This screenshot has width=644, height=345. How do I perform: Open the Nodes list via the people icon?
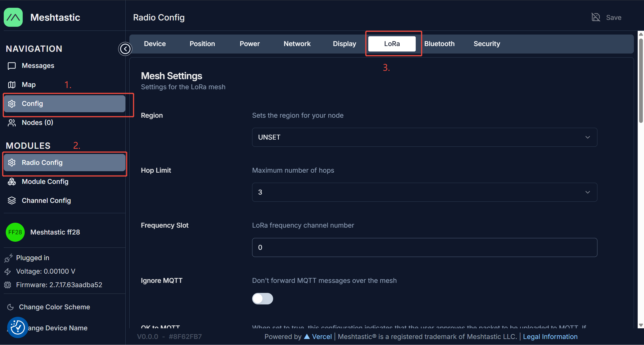pyautogui.click(x=12, y=123)
